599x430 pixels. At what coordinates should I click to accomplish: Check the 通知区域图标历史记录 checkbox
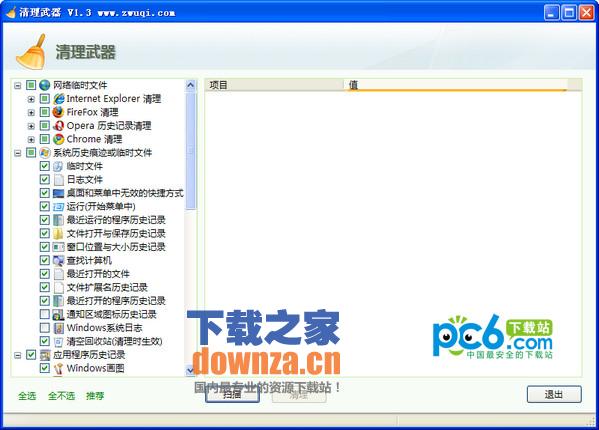pyautogui.click(x=45, y=314)
